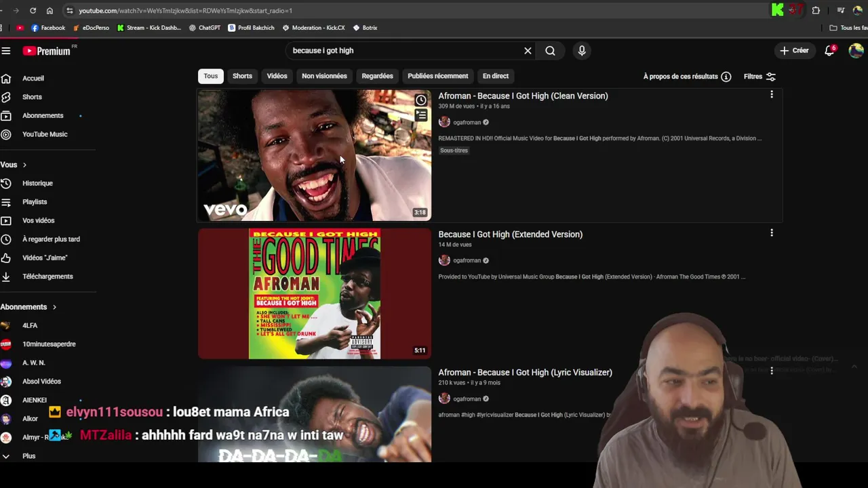The image size is (868, 488).
Task: Open the AIENKEI subscription
Action: (x=34, y=400)
